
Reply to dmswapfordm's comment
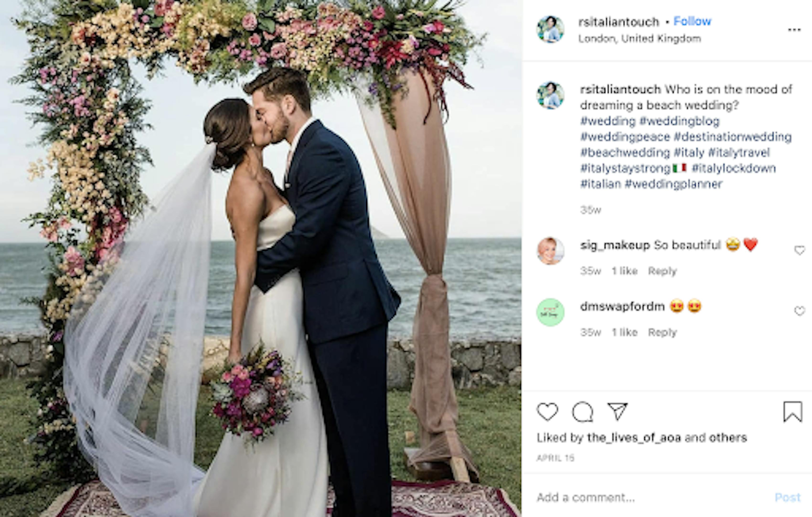click(x=662, y=332)
